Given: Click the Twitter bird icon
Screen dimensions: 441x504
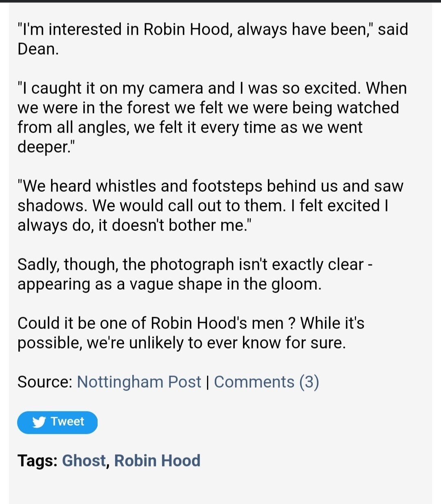Looking at the screenshot, I should tap(39, 422).
